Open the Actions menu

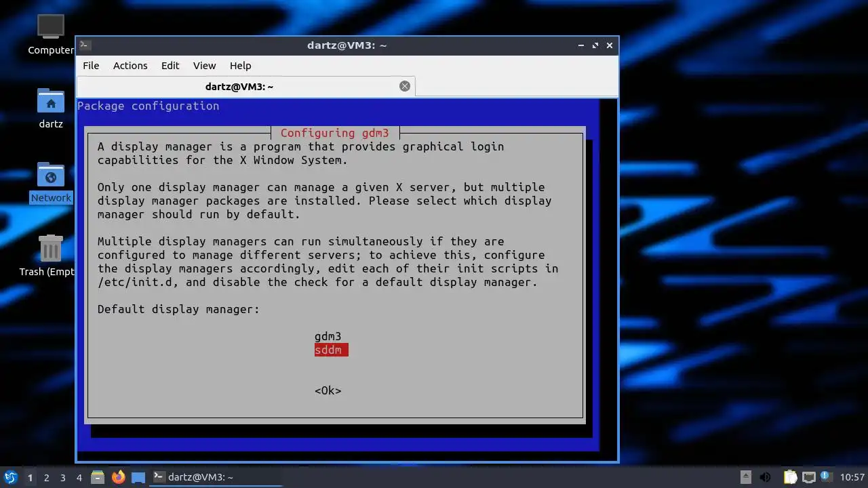(130, 66)
